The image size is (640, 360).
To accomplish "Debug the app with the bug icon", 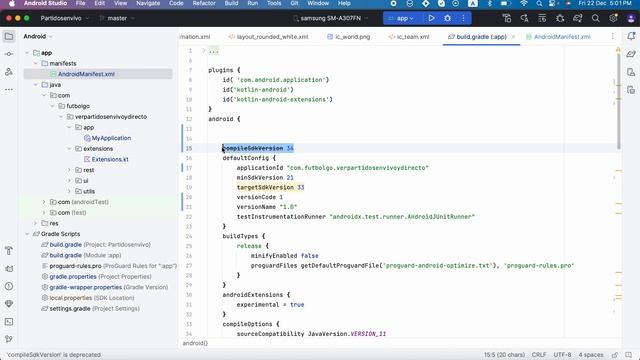I will click(447, 18).
